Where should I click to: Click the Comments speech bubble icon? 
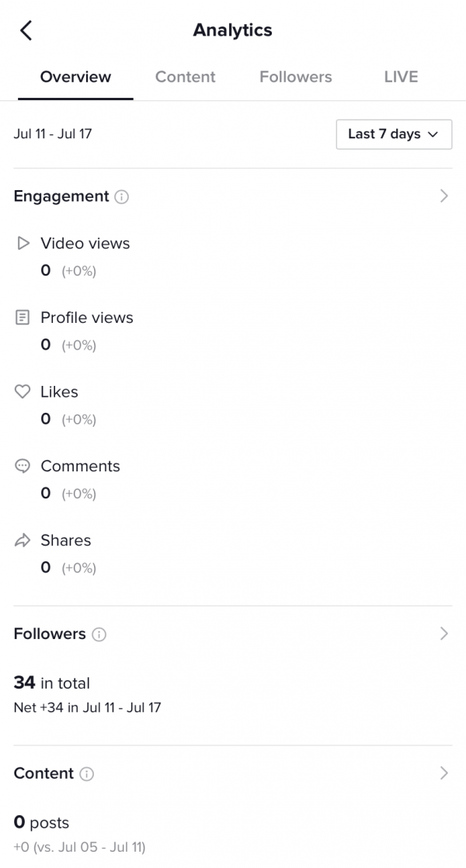pyautogui.click(x=23, y=466)
